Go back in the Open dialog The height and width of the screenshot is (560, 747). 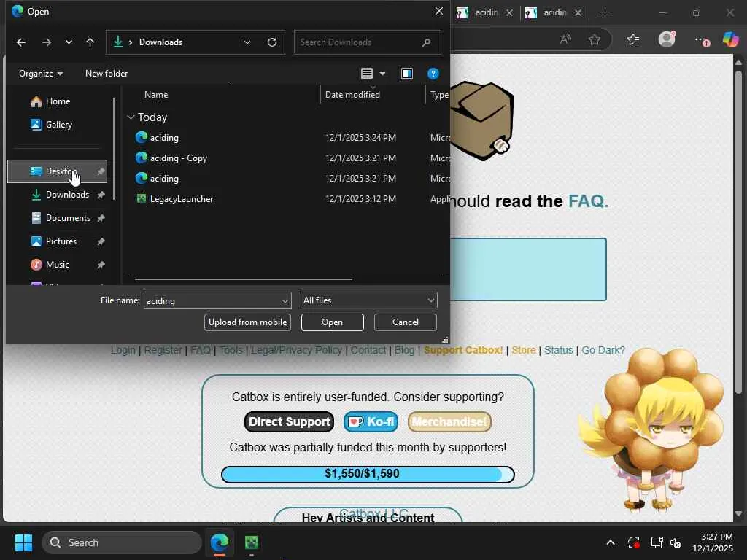21,42
